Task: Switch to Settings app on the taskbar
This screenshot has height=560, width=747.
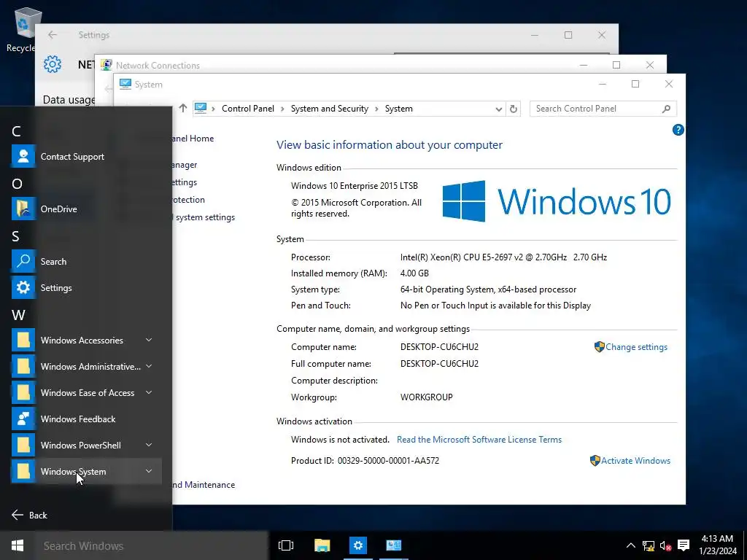Action: 357,545
